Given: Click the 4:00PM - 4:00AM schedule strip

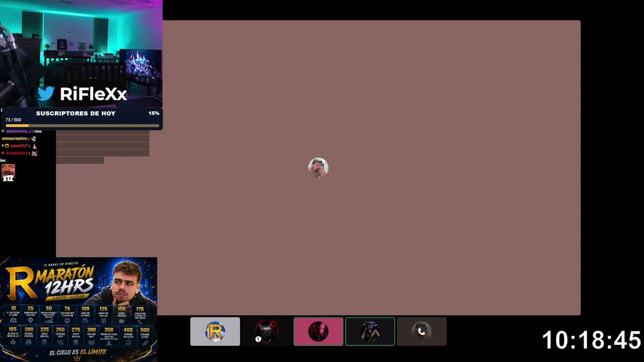Looking at the screenshot, I should pyautogui.click(x=67, y=297).
